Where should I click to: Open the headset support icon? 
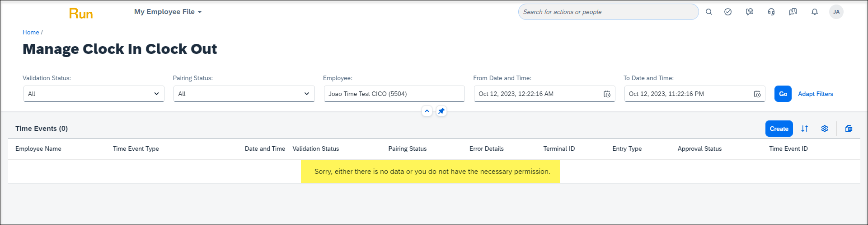[x=771, y=12]
